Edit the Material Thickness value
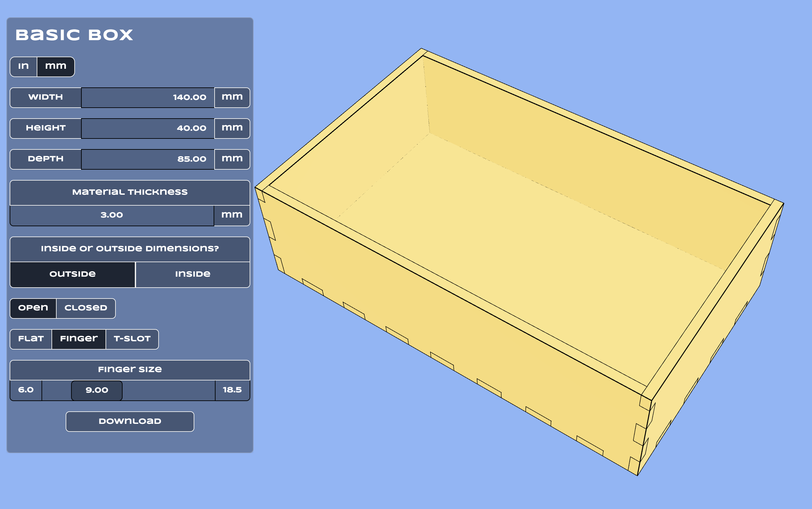The width and height of the screenshot is (812, 509). point(112,215)
